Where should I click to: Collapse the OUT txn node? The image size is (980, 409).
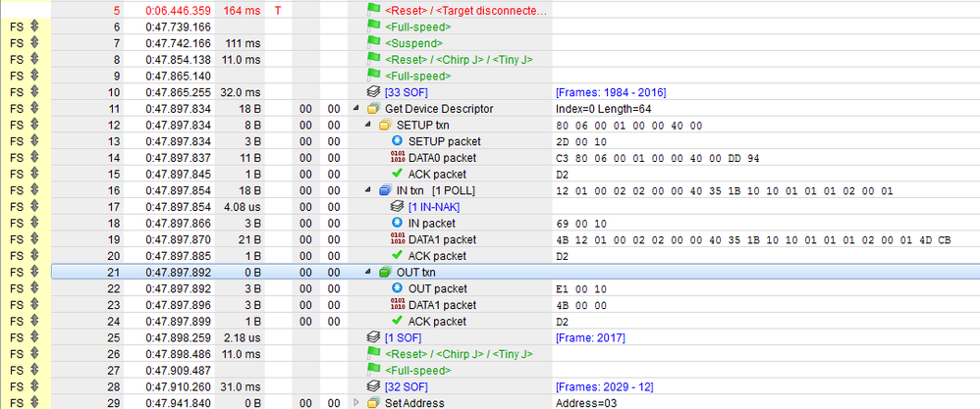(x=369, y=273)
